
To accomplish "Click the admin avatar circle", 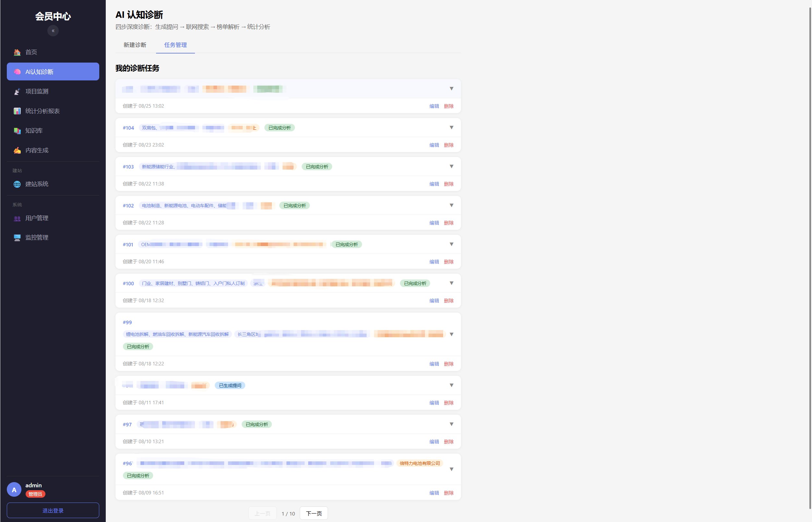I will [x=14, y=490].
